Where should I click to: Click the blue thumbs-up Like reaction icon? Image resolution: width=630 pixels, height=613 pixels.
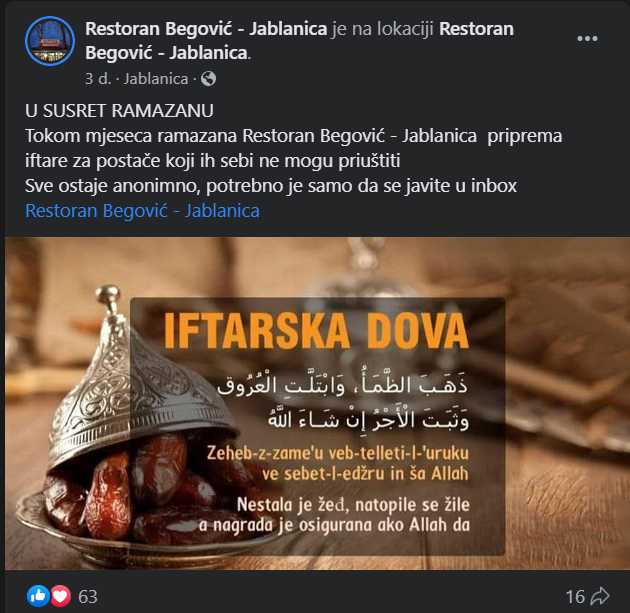[x=38, y=596]
